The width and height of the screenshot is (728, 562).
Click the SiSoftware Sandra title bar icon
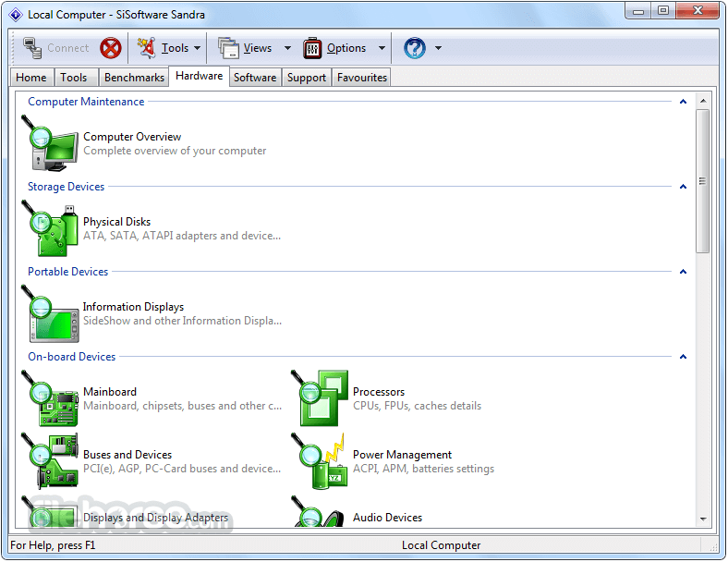pos(16,15)
